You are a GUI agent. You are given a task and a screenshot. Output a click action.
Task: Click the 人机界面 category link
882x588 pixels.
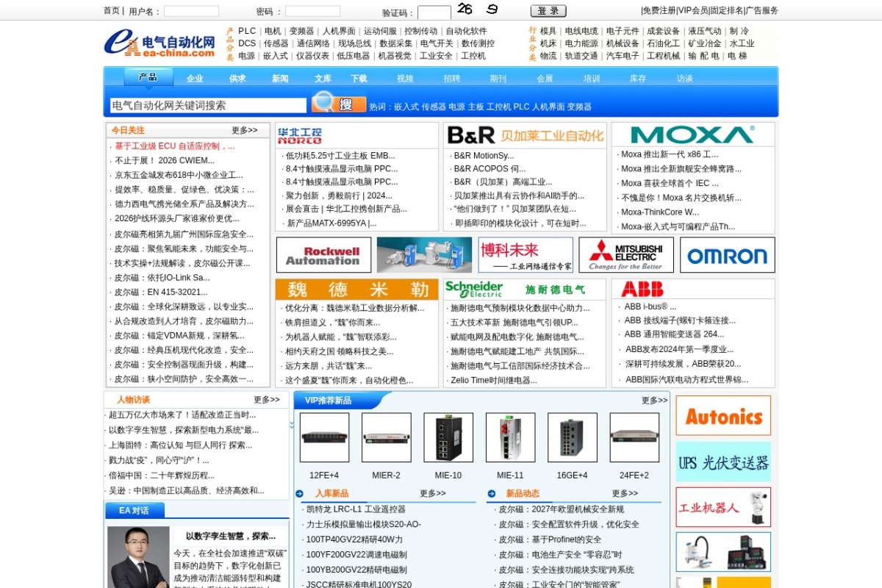tap(339, 31)
